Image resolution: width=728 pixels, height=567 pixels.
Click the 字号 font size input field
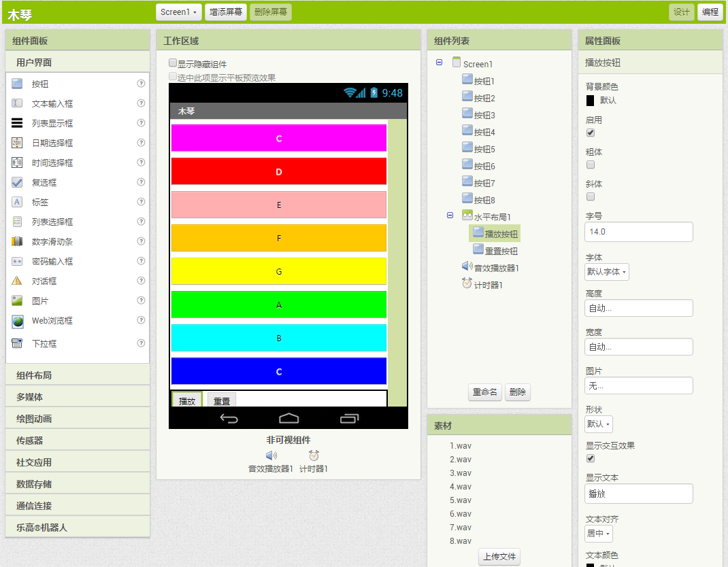point(639,232)
